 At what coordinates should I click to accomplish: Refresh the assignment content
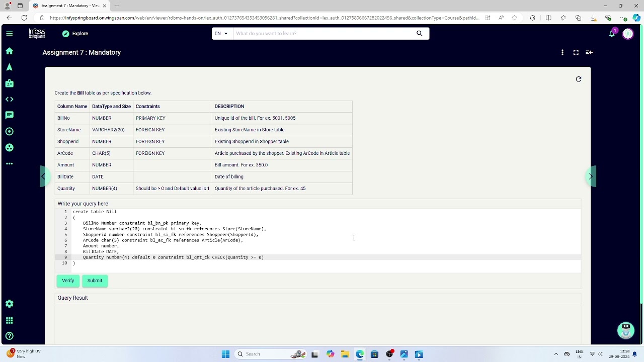coord(578,79)
